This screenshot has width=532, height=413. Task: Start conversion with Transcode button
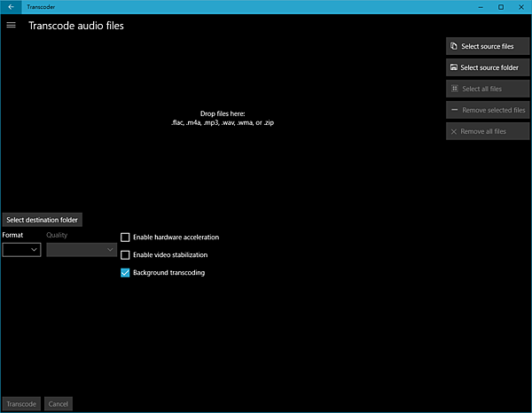pos(21,404)
